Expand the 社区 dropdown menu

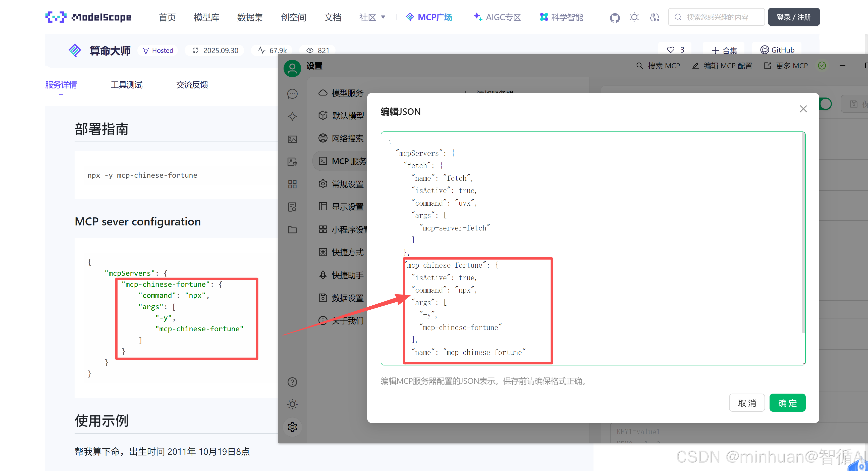[x=372, y=17]
